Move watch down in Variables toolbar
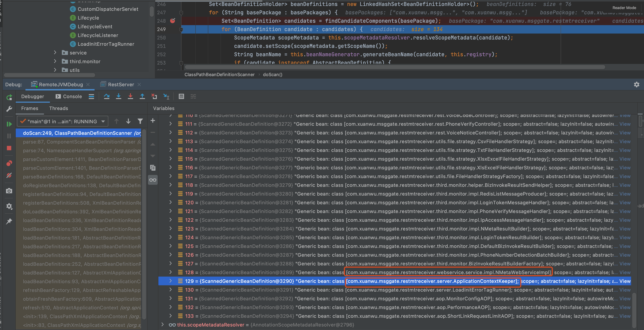The width and height of the screenshot is (644, 330). click(153, 156)
